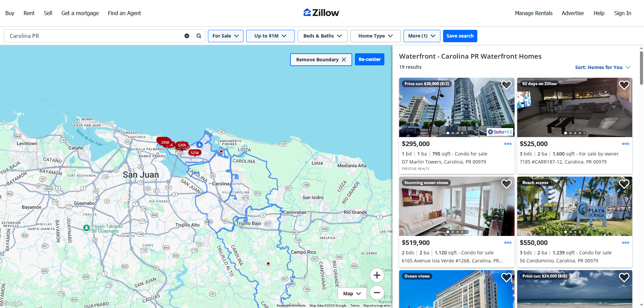Click Sign In
Screen dimensions: 644x308
tap(623, 13)
